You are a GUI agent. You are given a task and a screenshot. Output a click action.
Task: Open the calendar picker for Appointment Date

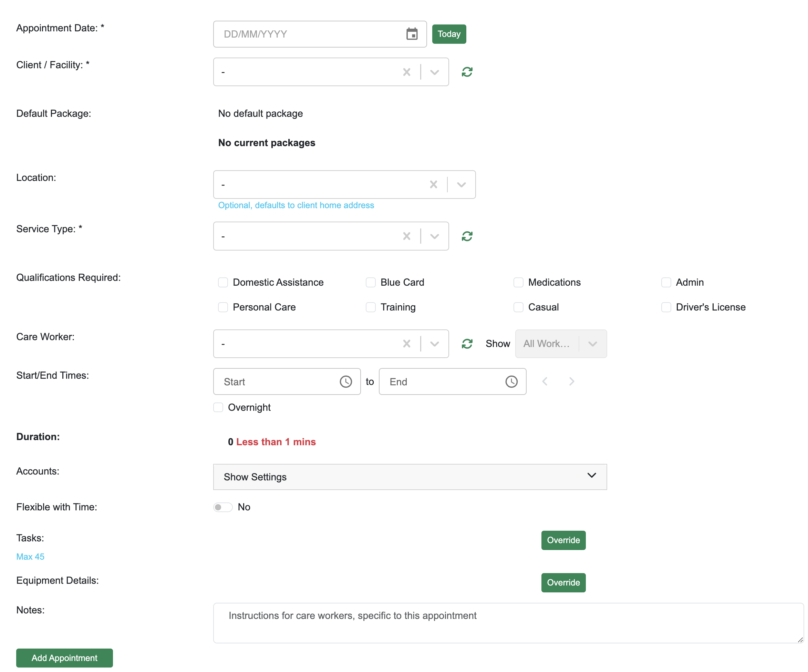click(x=412, y=34)
